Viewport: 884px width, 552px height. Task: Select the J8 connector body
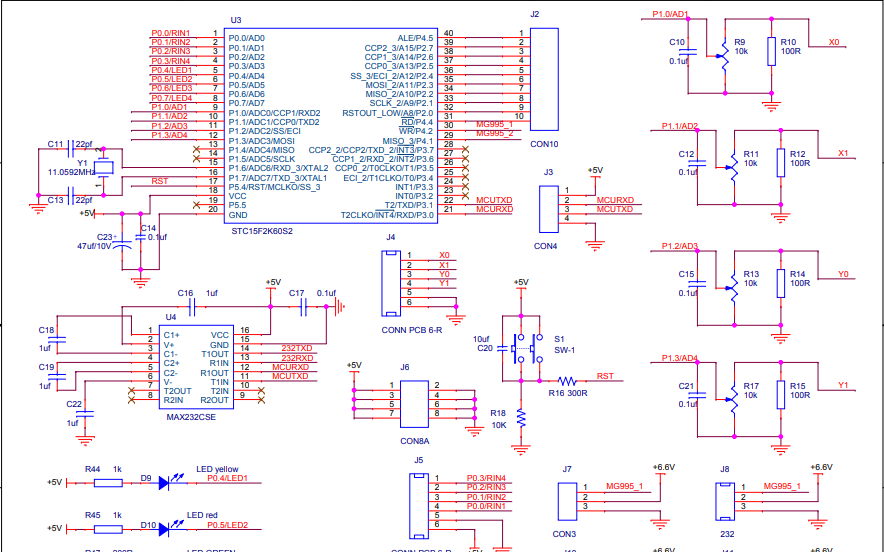(725, 501)
